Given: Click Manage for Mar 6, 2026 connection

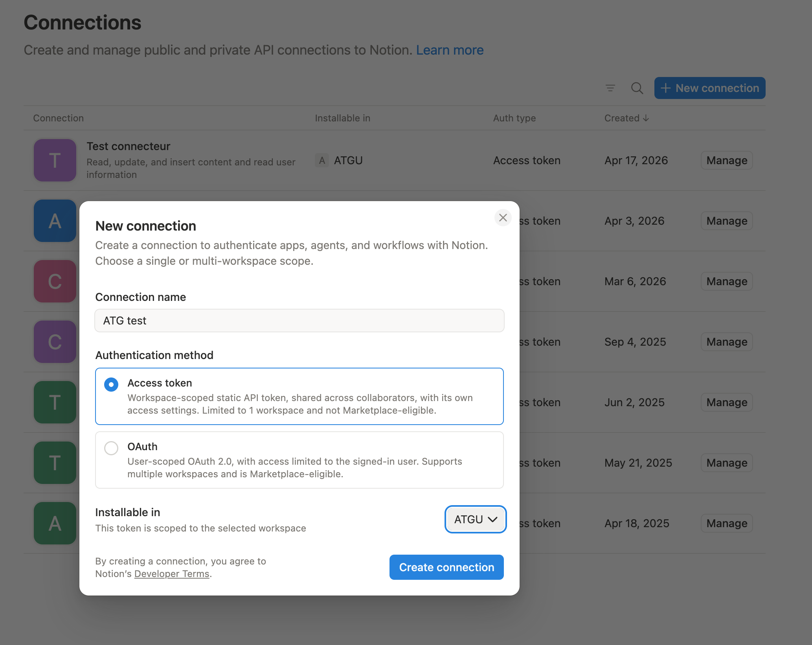Looking at the screenshot, I should click(727, 281).
